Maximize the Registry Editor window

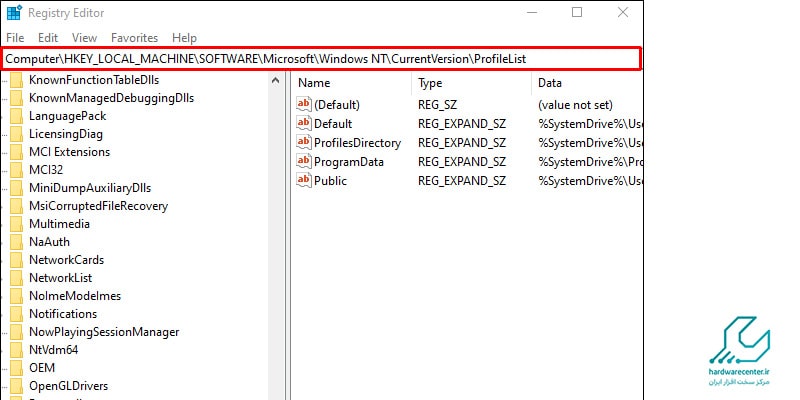577,12
